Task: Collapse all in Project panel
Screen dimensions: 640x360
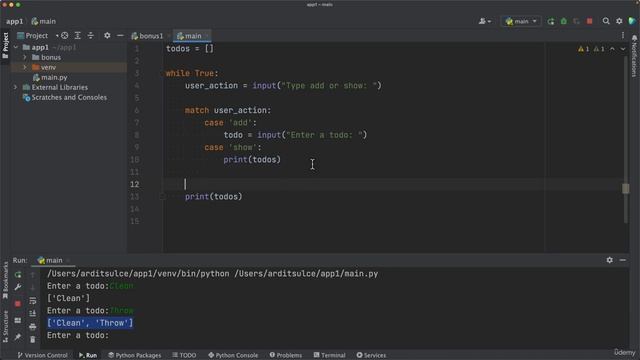Action: coord(91,36)
